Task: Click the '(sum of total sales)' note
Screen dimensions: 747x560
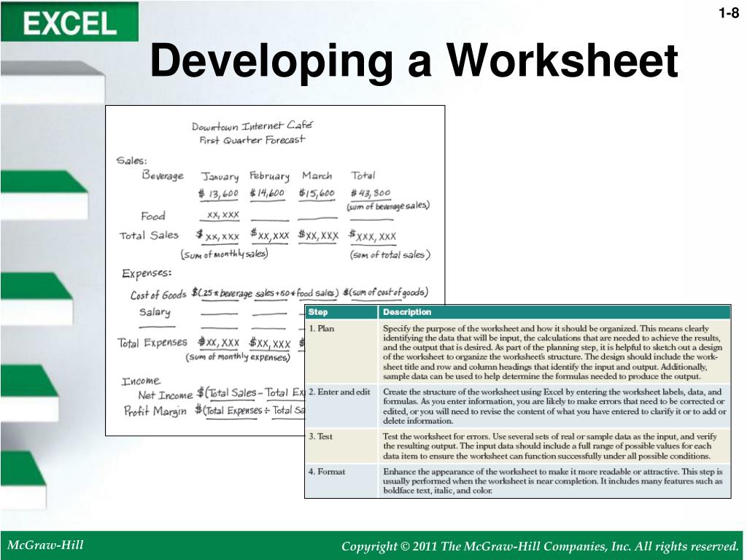Action: click(x=390, y=254)
